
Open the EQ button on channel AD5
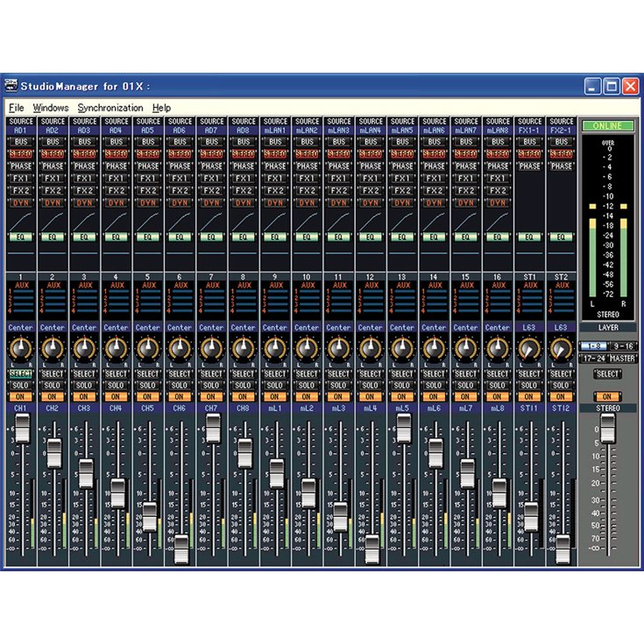[x=148, y=237]
